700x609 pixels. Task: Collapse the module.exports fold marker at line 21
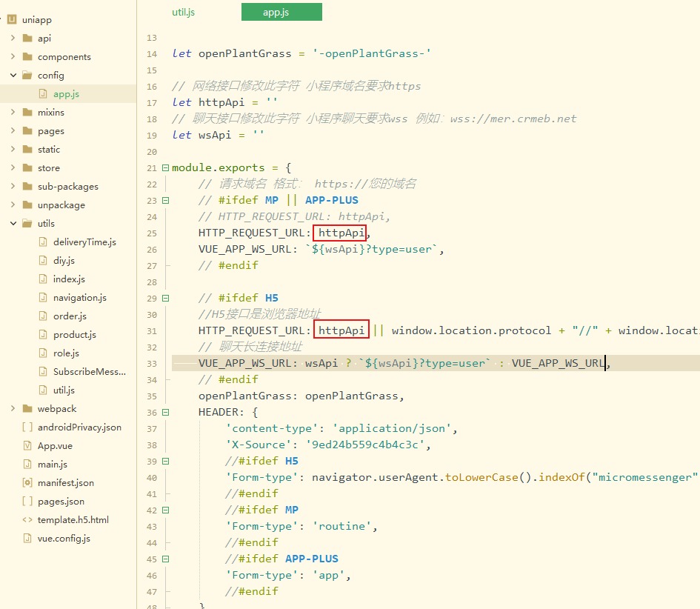(x=165, y=168)
